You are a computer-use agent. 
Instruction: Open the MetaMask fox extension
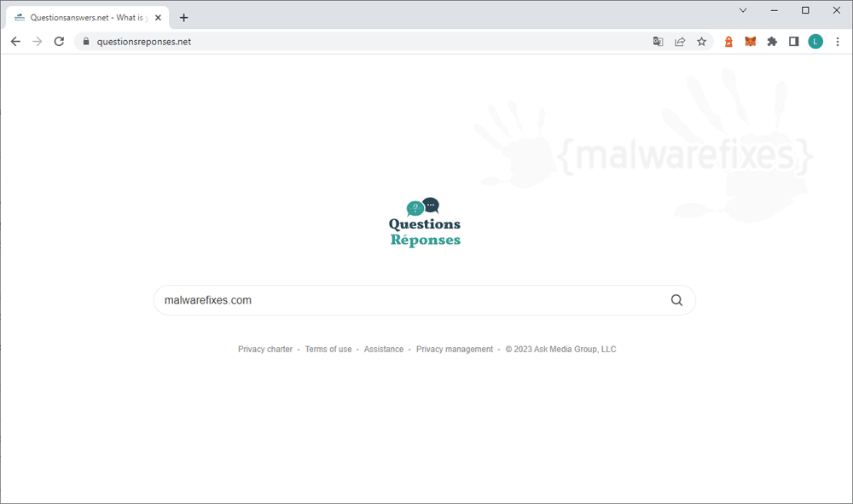pos(750,41)
